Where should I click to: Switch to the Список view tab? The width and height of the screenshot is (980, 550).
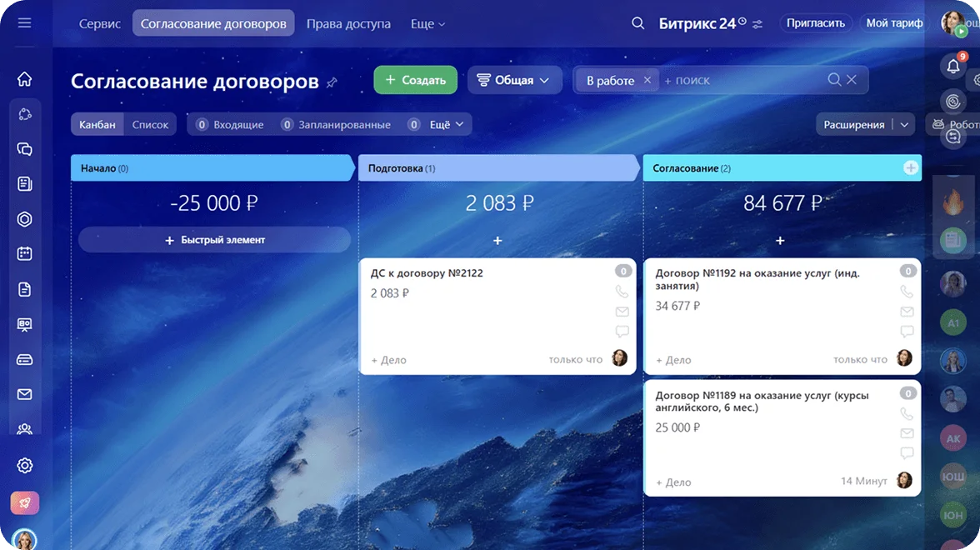pyautogui.click(x=150, y=123)
